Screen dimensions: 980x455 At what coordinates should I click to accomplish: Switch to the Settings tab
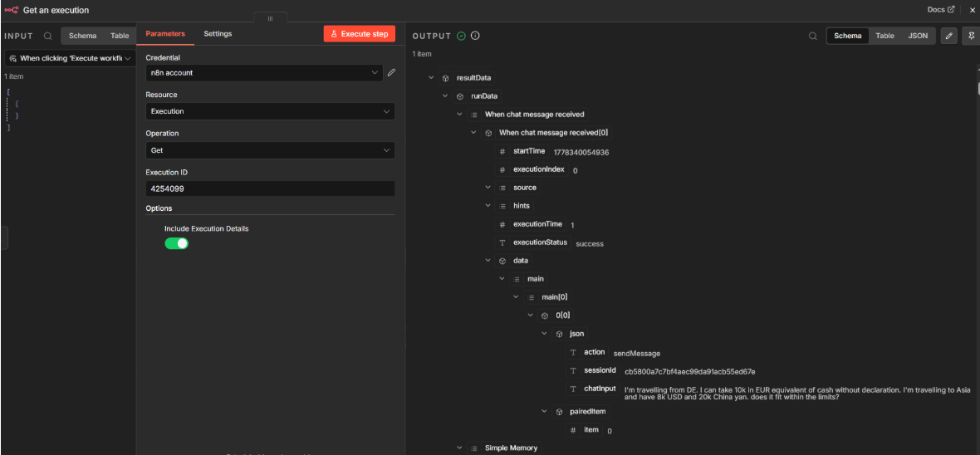[218, 34]
